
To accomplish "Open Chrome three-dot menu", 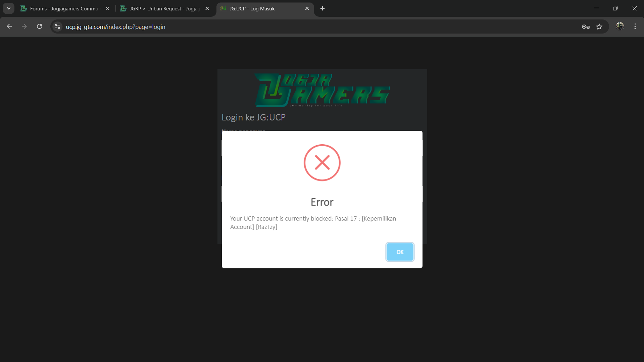I will click(x=635, y=27).
